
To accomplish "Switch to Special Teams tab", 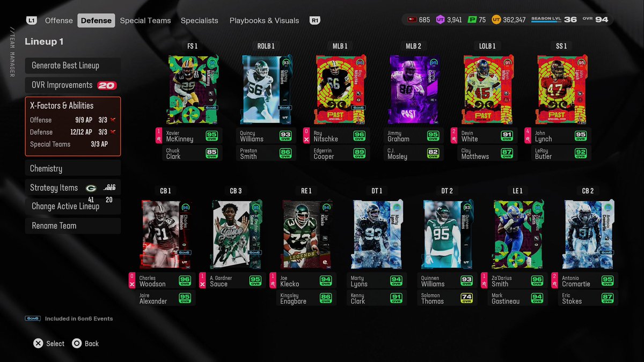I will (145, 20).
